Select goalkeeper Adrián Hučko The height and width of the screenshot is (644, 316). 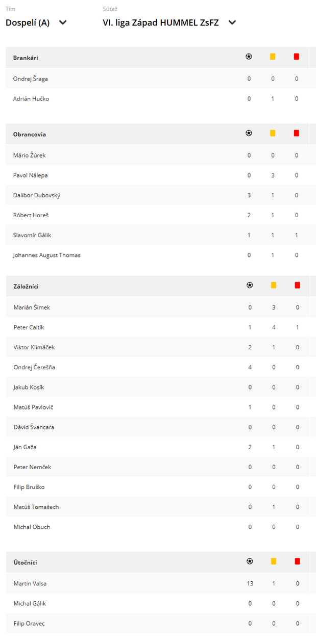click(x=31, y=99)
